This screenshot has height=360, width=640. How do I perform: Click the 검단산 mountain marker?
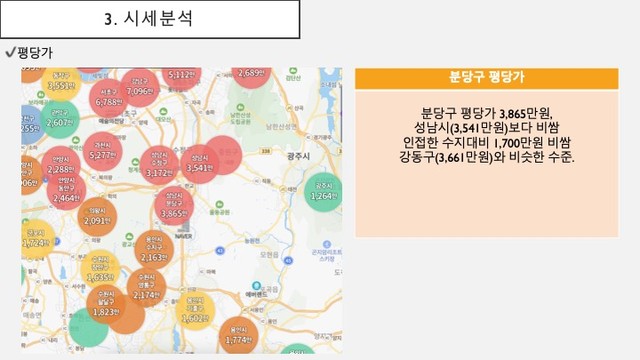coord(293,74)
